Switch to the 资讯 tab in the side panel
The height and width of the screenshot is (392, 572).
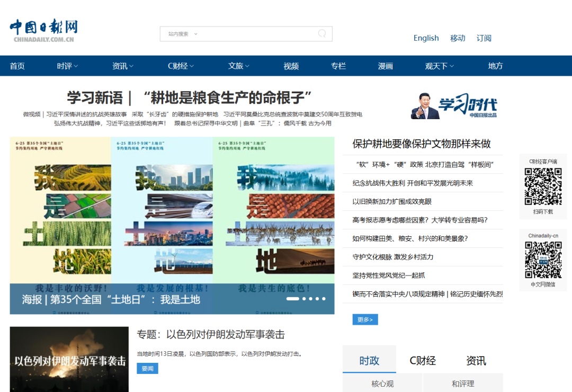pyautogui.click(x=476, y=361)
